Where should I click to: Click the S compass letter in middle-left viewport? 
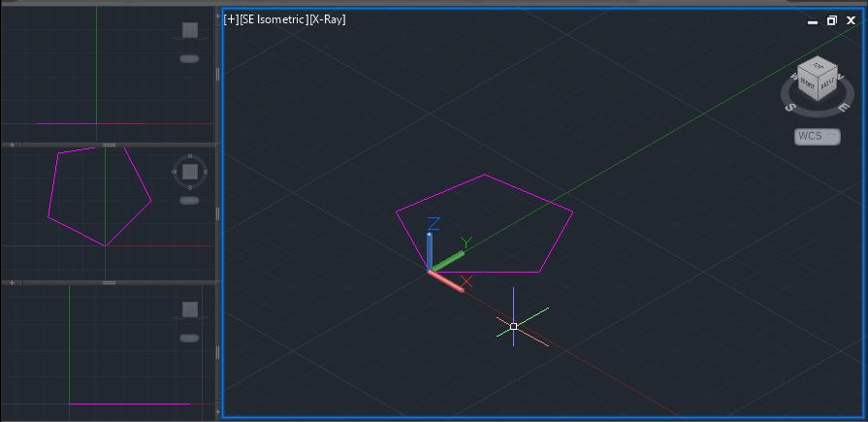(x=190, y=187)
